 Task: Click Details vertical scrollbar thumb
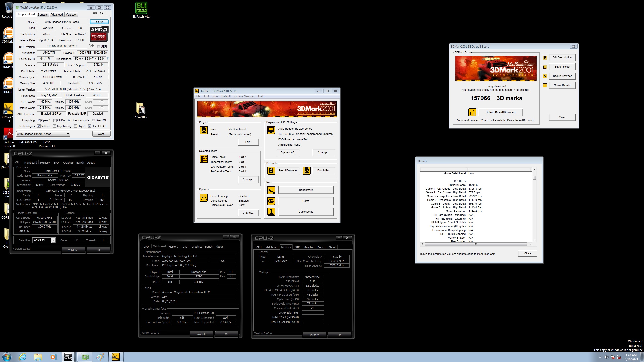(x=535, y=178)
